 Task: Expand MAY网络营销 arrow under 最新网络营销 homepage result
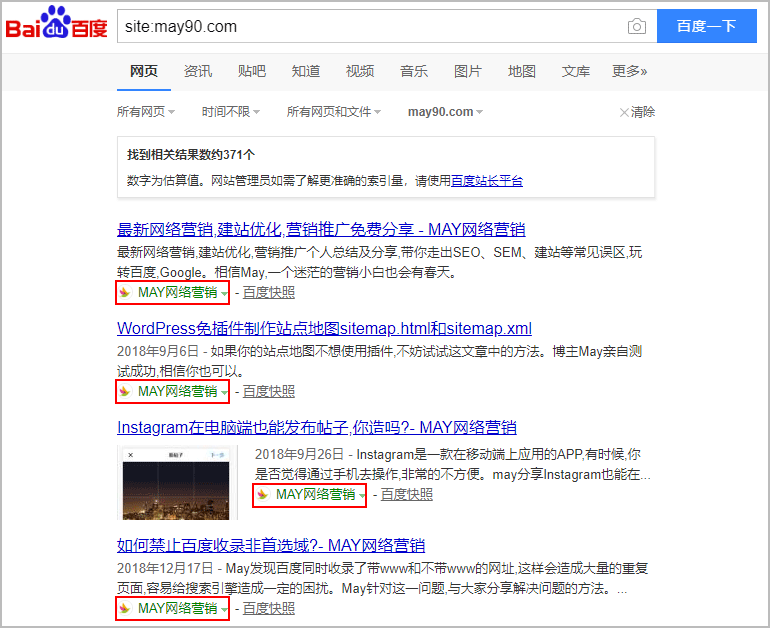[x=224, y=294]
